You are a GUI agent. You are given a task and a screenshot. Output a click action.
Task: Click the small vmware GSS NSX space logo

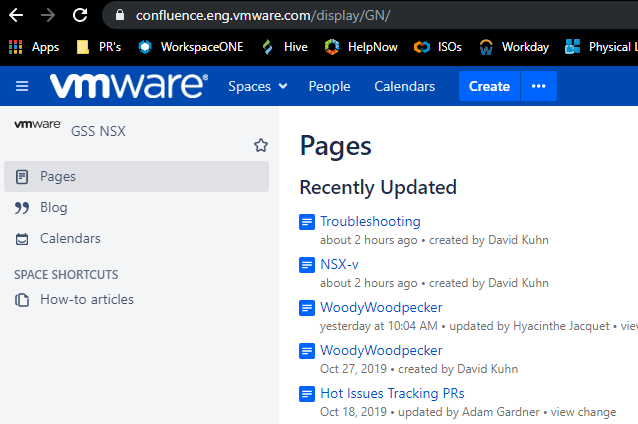coord(37,124)
